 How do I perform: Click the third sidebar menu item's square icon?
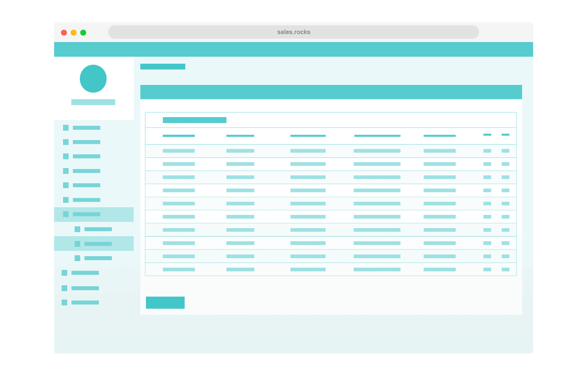click(x=66, y=156)
